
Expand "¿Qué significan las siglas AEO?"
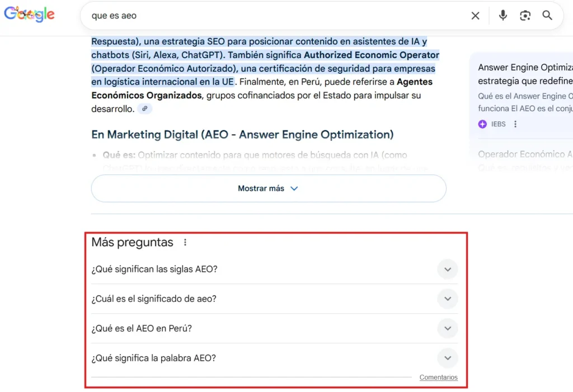[x=274, y=269]
